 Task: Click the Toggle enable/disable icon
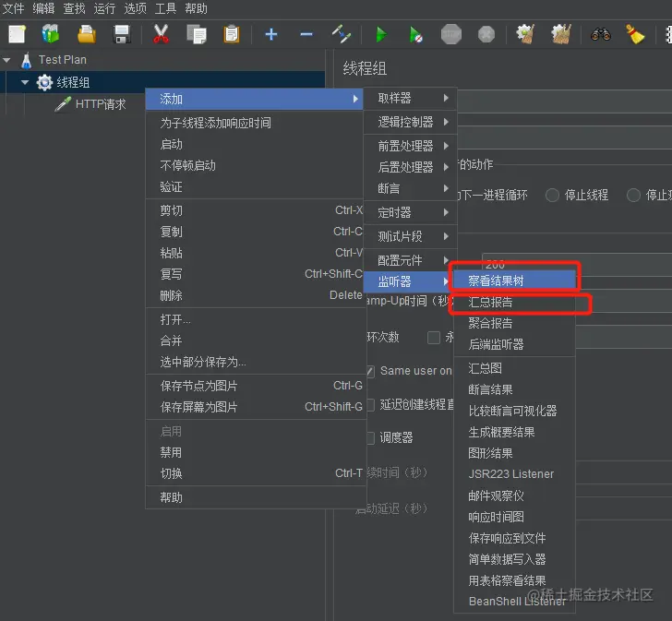[342, 34]
